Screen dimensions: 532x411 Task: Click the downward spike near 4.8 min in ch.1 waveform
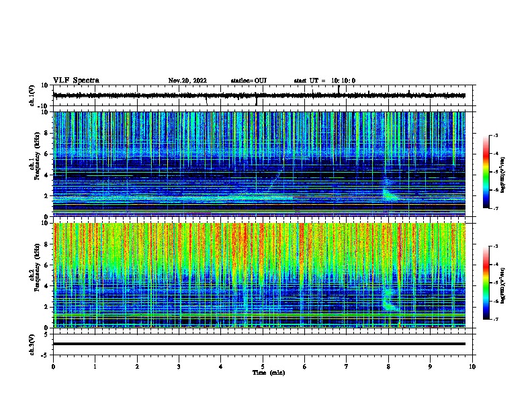tap(257, 101)
